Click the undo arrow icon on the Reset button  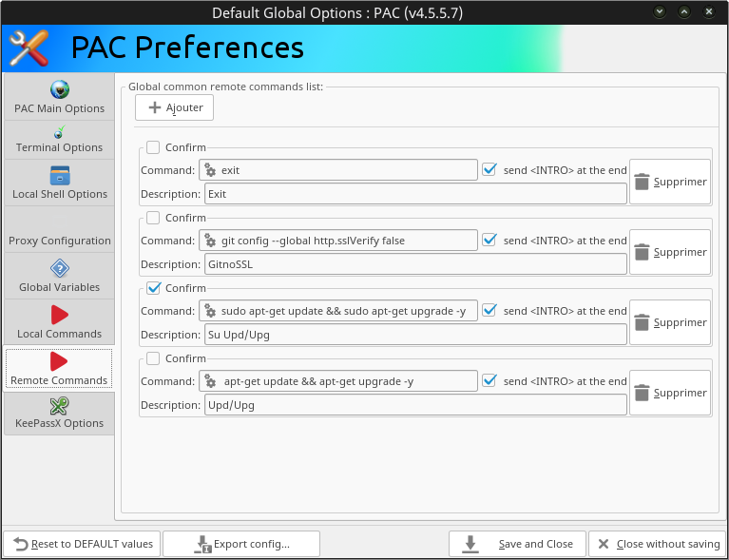click(x=21, y=544)
